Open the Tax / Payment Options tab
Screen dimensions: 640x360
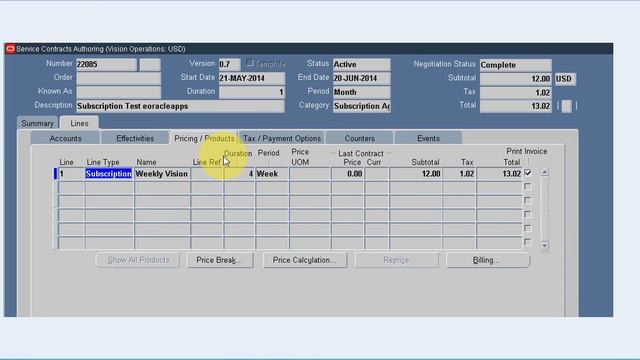[282, 138]
